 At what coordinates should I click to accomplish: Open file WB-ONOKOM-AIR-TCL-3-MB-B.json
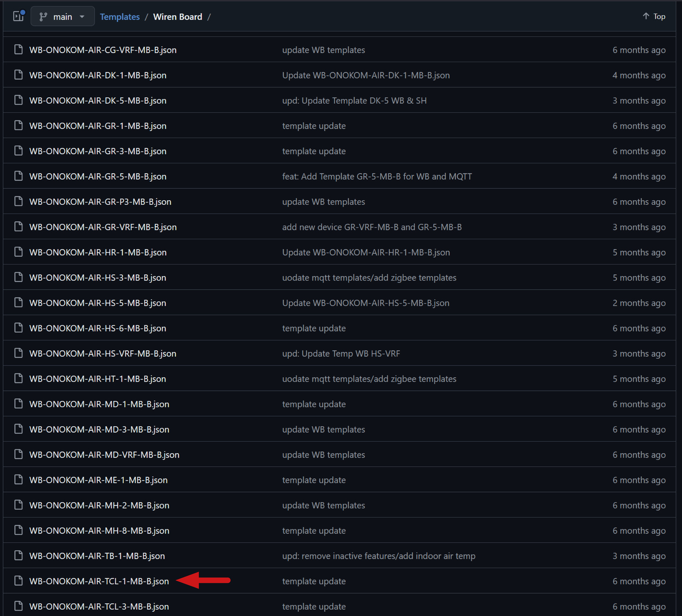point(99,606)
